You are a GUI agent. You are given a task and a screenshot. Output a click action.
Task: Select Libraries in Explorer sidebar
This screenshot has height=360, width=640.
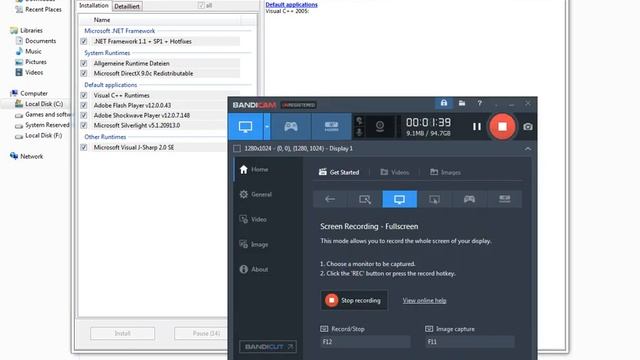click(x=27, y=31)
